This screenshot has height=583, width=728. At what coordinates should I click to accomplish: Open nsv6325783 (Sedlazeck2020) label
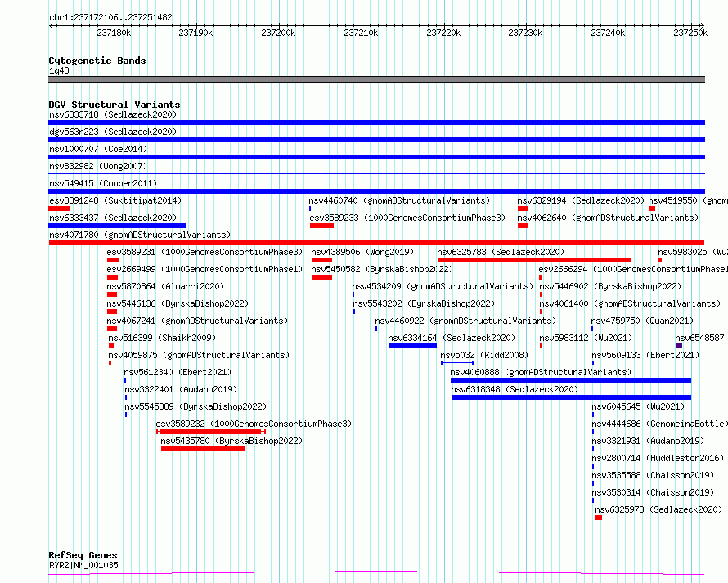(x=501, y=252)
